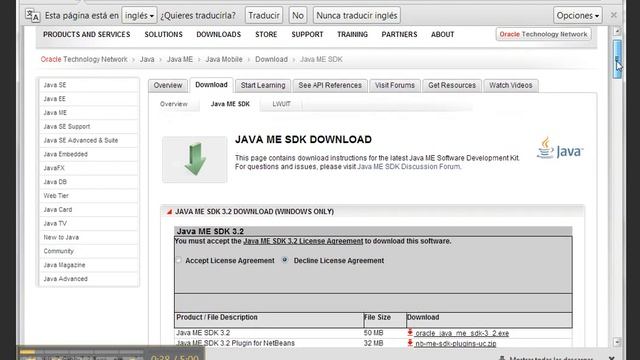The image size is (640, 360).
Task: Download nb-me-sdk-plugins-uc.zip file link
Action: point(456,344)
